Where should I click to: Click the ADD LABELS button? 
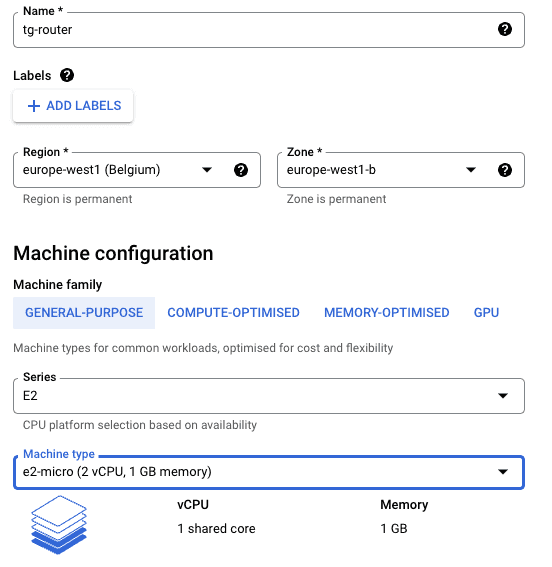[73, 106]
